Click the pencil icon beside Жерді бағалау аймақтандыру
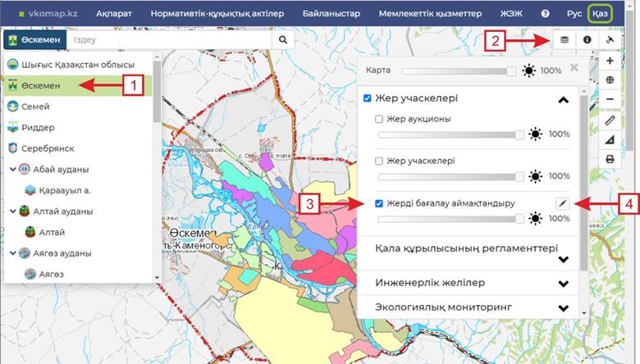 [x=563, y=203]
